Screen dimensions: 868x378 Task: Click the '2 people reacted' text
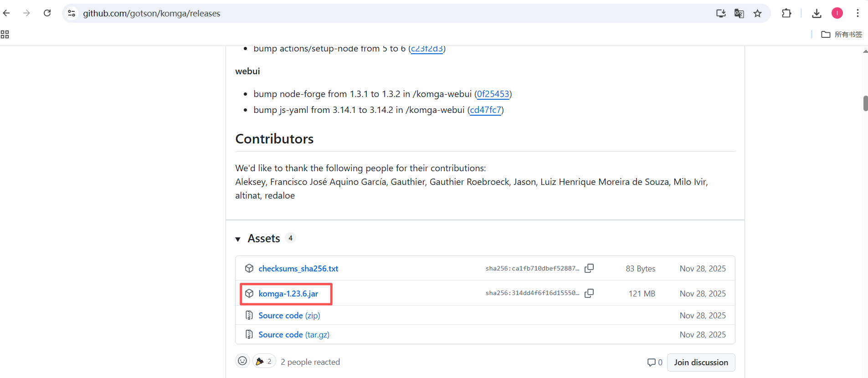[310, 362]
